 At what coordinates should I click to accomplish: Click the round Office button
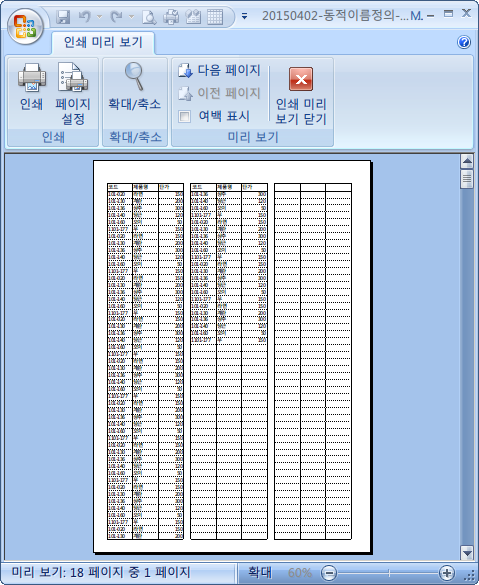coord(25,26)
